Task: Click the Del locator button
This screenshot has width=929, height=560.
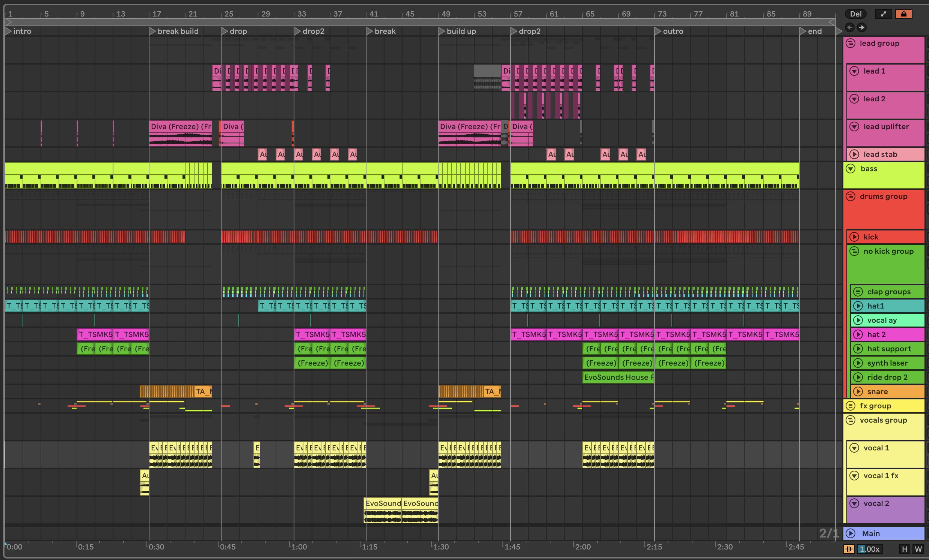Action: (855, 14)
